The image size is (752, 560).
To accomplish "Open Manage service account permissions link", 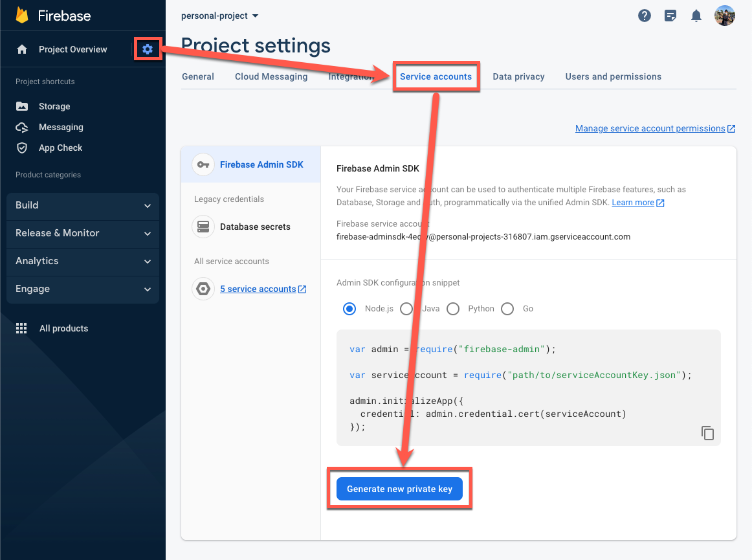I will point(655,128).
